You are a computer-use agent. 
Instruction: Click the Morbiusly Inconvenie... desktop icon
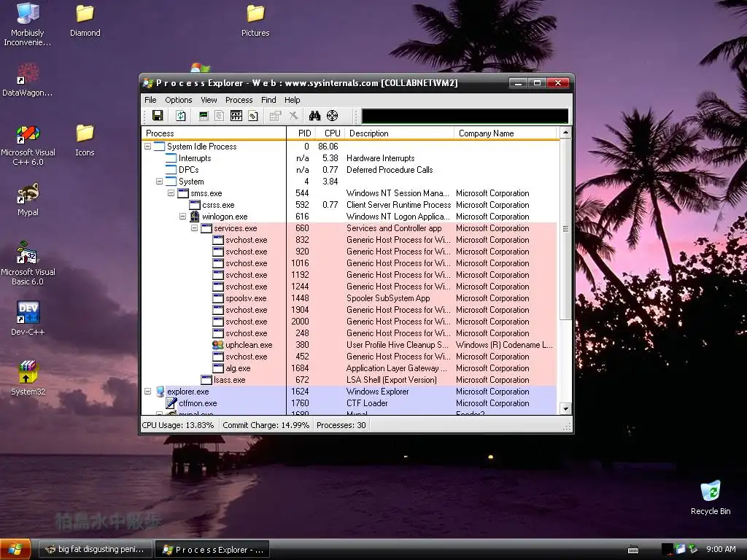[x=27, y=24]
